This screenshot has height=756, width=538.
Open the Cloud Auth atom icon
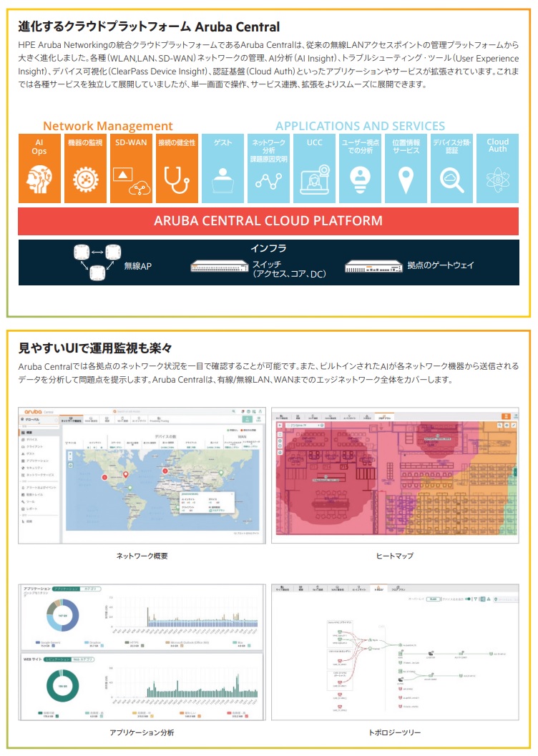click(x=497, y=180)
